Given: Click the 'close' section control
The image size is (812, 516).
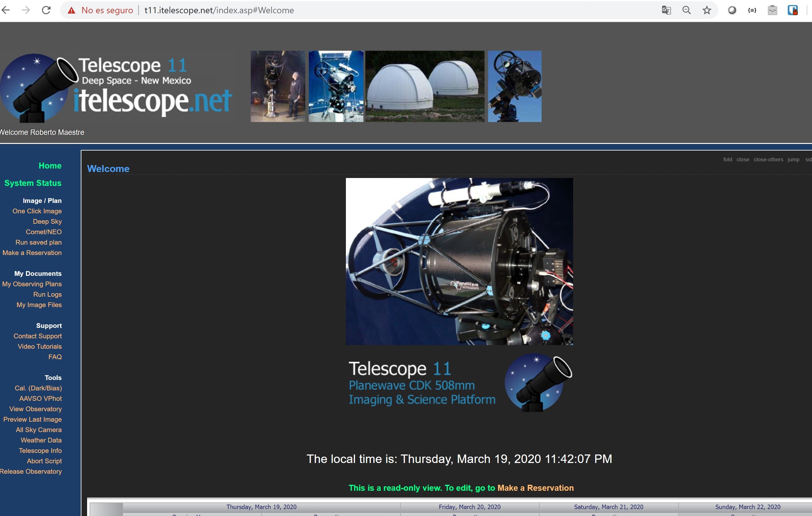Looking at the screenshot, I should tap(743, 159).
